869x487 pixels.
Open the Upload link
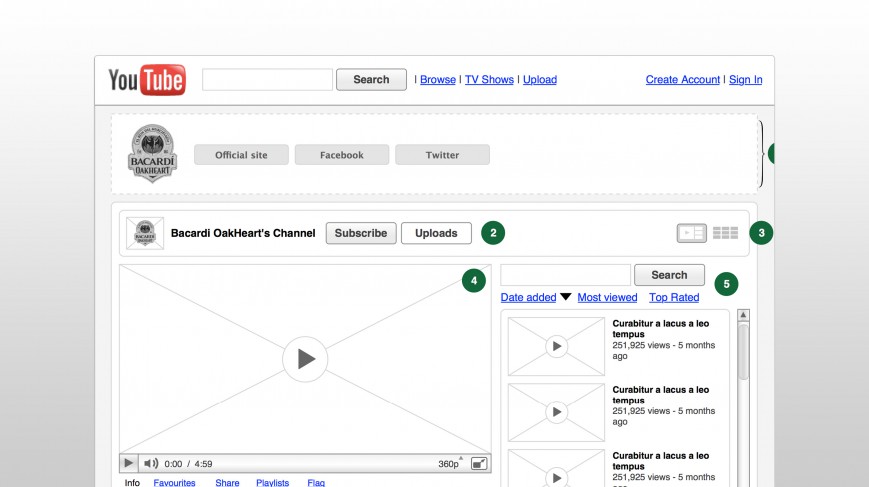(540, 80)
